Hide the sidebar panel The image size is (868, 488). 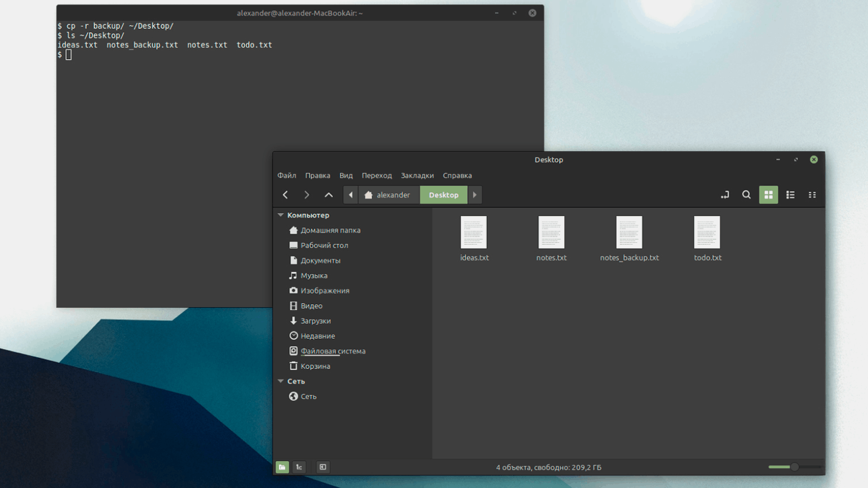point(322,467)
